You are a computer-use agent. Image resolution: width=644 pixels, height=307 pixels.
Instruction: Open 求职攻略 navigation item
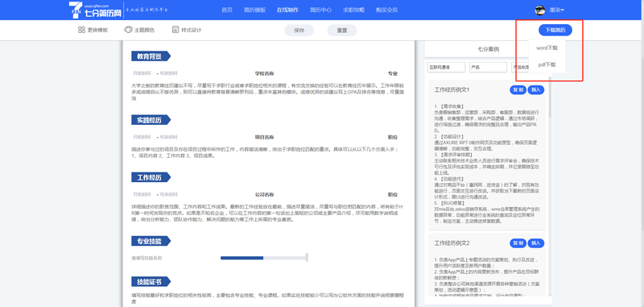353,10
